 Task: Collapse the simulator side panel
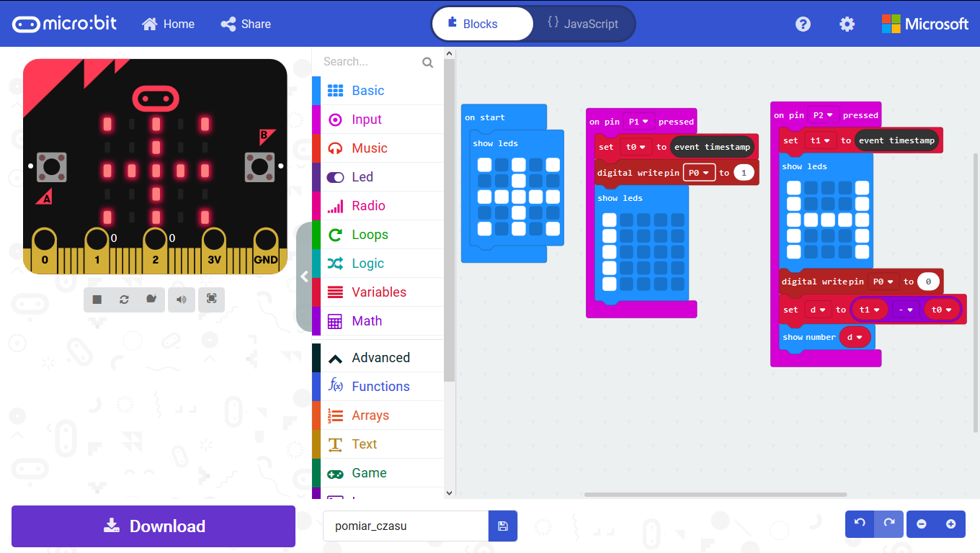(x=303, y=276)
